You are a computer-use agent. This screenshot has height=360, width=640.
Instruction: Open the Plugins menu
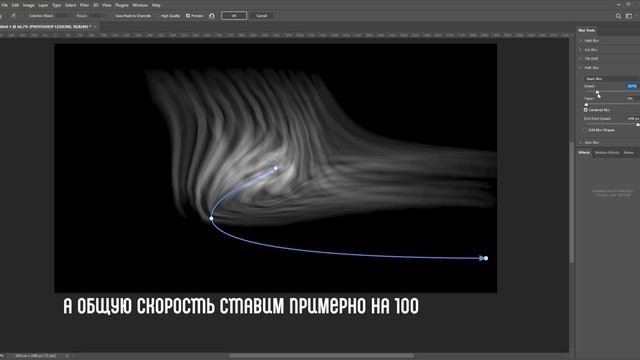122,5
